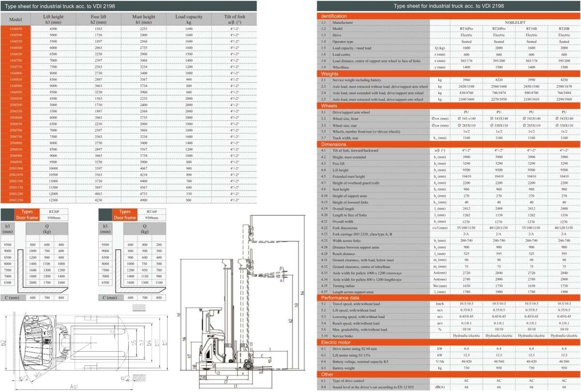Viewport: 581px width, 392px height.
Task: Click the Electric motor section header
Action: 337,342
